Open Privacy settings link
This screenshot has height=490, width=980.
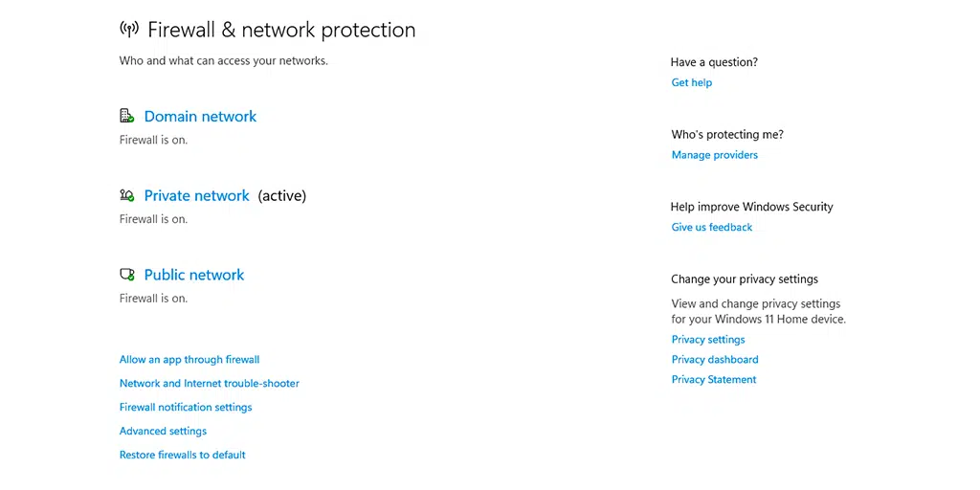click(x=708, y=340)
